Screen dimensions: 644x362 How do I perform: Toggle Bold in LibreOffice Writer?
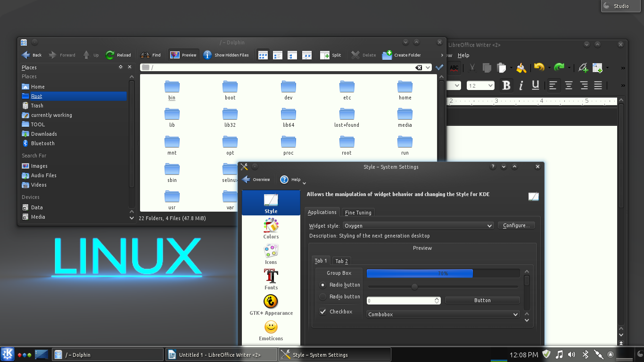pos(506,85)
